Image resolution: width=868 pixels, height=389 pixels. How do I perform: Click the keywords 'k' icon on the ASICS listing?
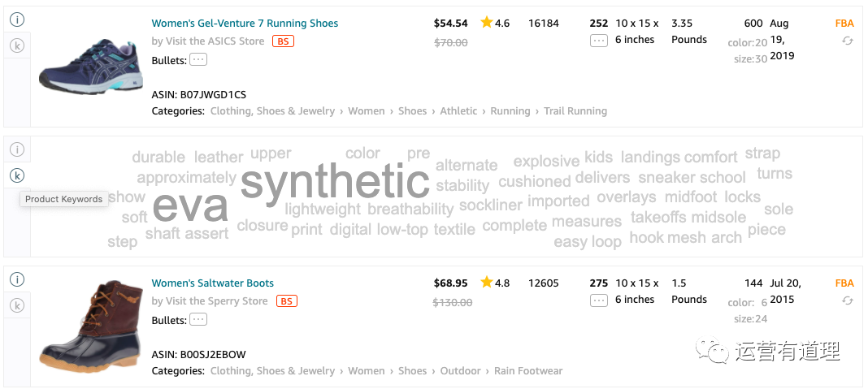[17, 46]
